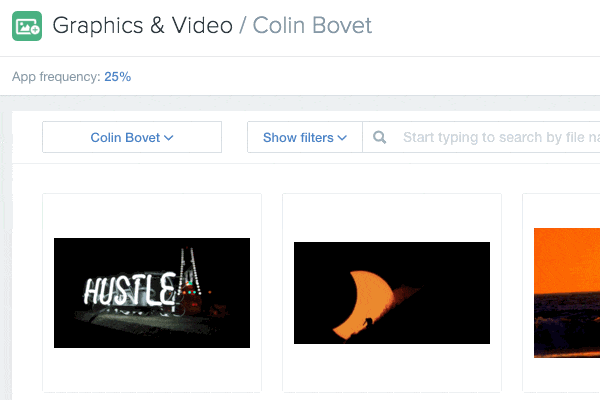
Task: Open the orange sunset ocean thumbnail
Action: (567, 293)
